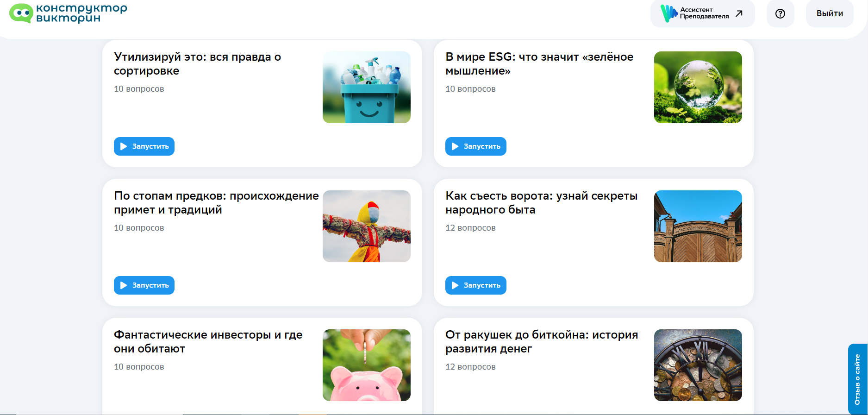This screenshot has height=415, width=868.
Task: Open title По стопам предков: происхождение примет
Action: (216, 203)
